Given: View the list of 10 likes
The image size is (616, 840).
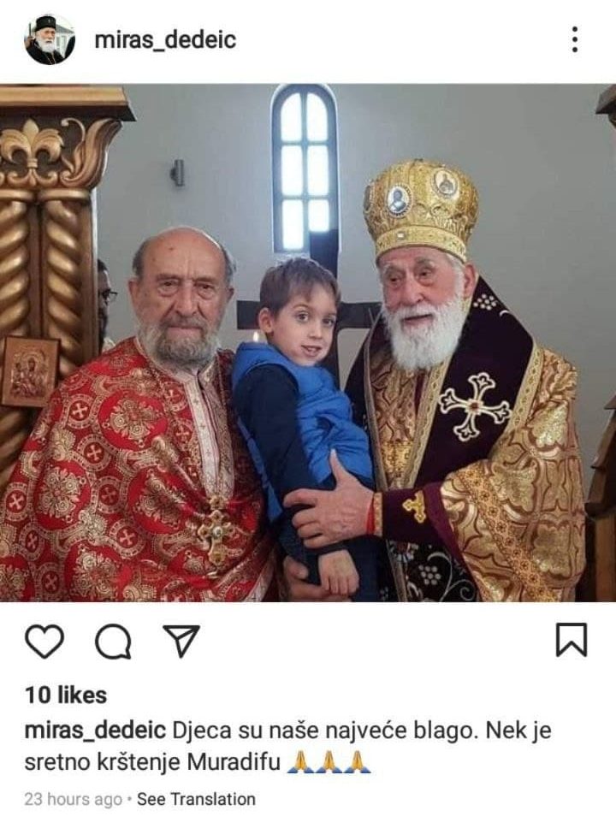Looking at the screenshot, I should point(66,695).
